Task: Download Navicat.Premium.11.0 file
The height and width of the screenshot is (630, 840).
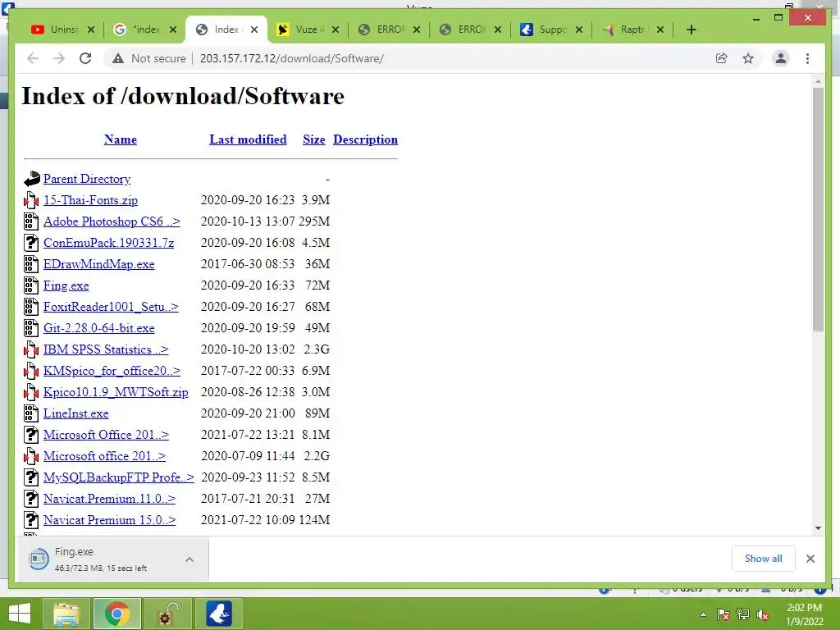Action: coord(109,499)
